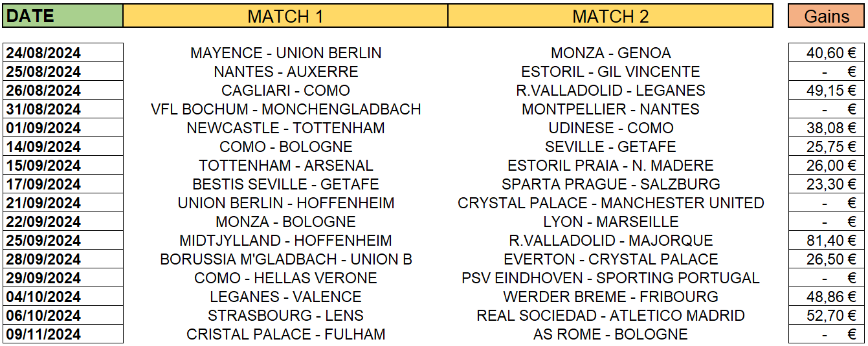
Task: Select the 81,40 € gains cell
Action: (827, 241)
